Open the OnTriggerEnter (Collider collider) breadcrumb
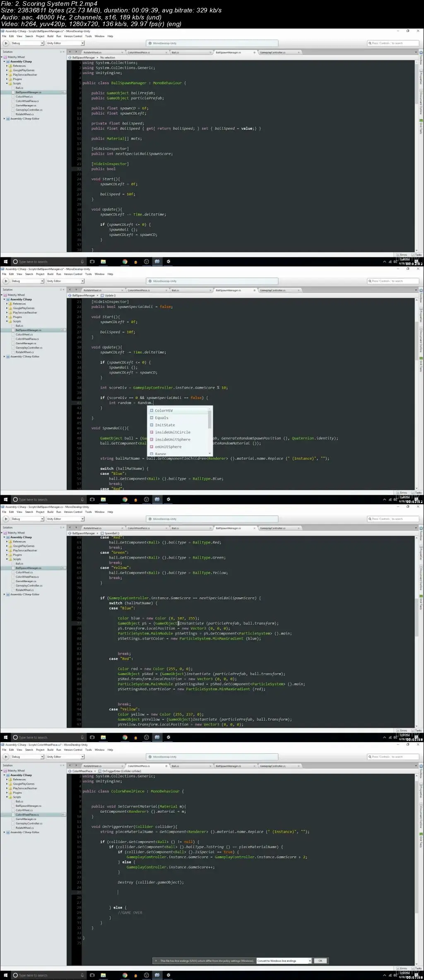424x980 pixels. tap(120, 771)
